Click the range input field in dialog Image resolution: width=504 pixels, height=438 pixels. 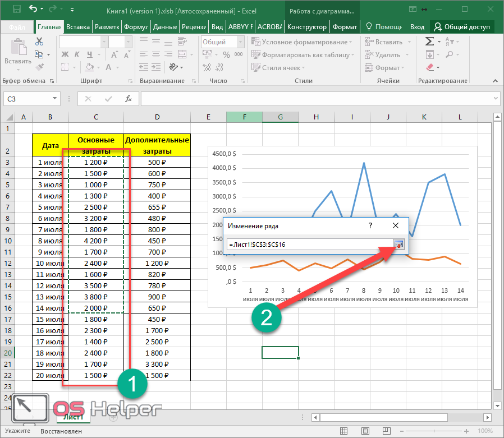click(309, 245)
